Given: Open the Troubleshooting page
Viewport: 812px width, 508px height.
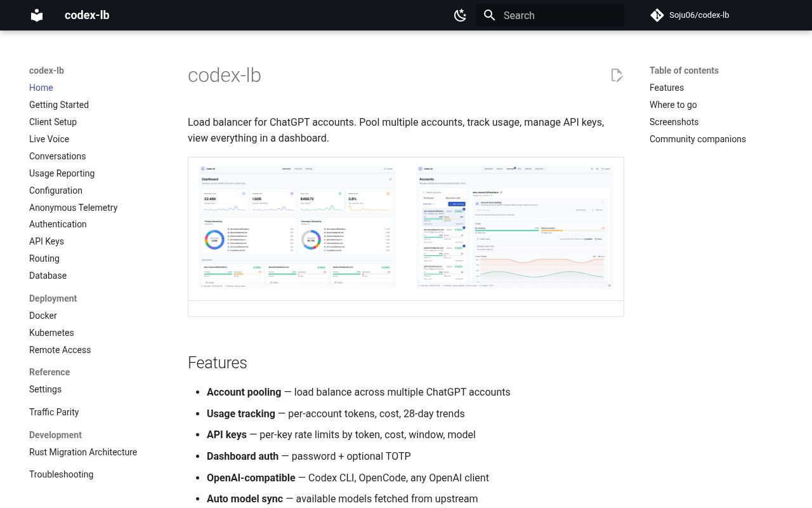Looking at the screenshot, I should click(62, 474).
